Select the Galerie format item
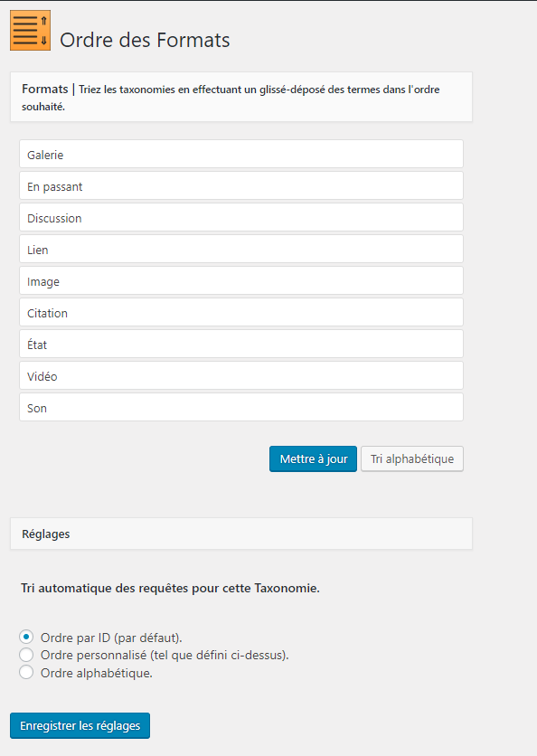Screen dimensions: 537x756 click(241, 155)
